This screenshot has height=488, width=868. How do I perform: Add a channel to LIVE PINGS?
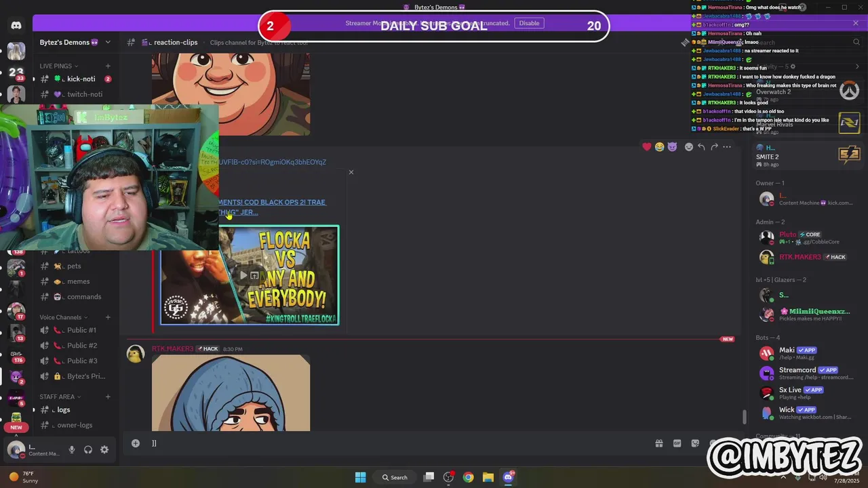(x=108, y=66)
